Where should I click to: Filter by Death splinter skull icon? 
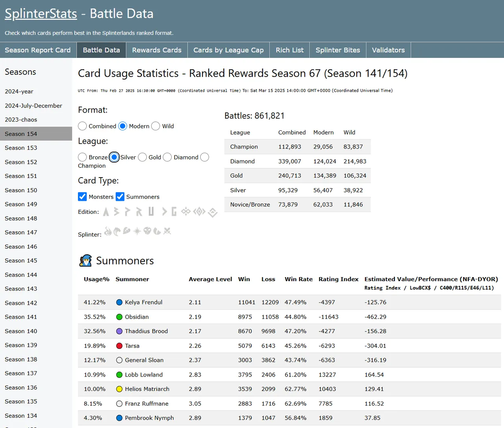coord(147,231)
